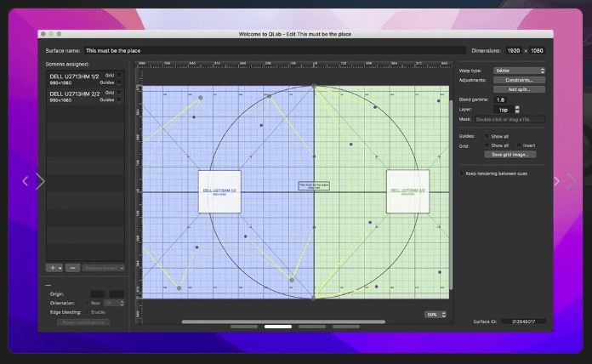This screenshot has width=592, height=364.
Task: Click the minus remove-screen button
Action: click(x=72, y=268)
